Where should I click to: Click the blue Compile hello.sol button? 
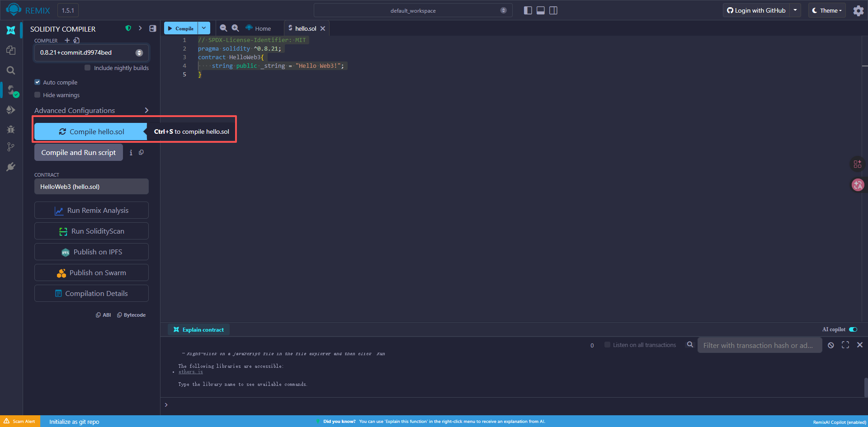point(91,131)
